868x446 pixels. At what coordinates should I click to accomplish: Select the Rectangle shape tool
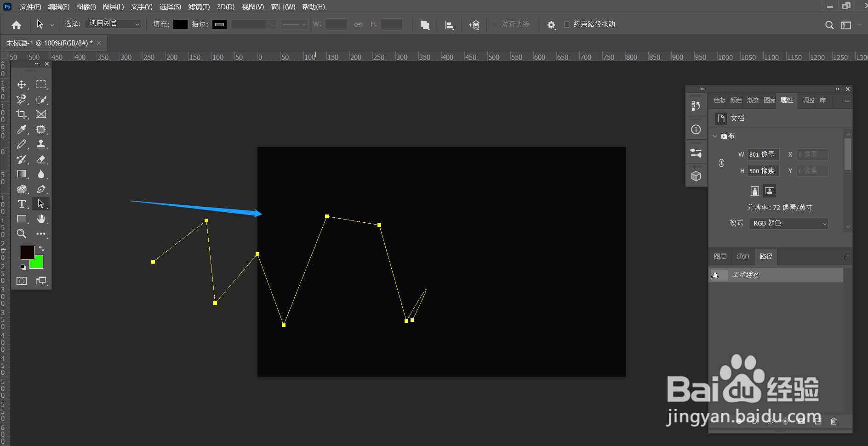click(x=22, y=219)
